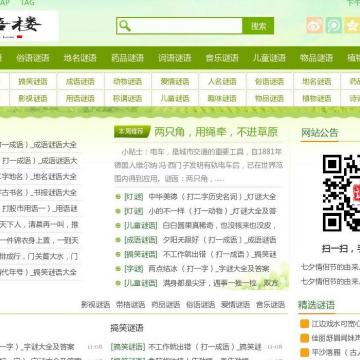This screenshot has width=360, height=360.
Task: Select 俗语谜语 in category grid
Action: pyautogui.click(x=270, y=81)
